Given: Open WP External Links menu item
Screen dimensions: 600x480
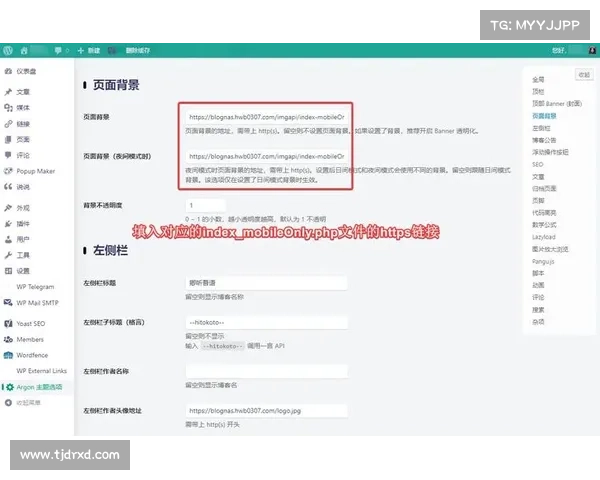Looking at the screenshot, I should click(x=41, y=371).
